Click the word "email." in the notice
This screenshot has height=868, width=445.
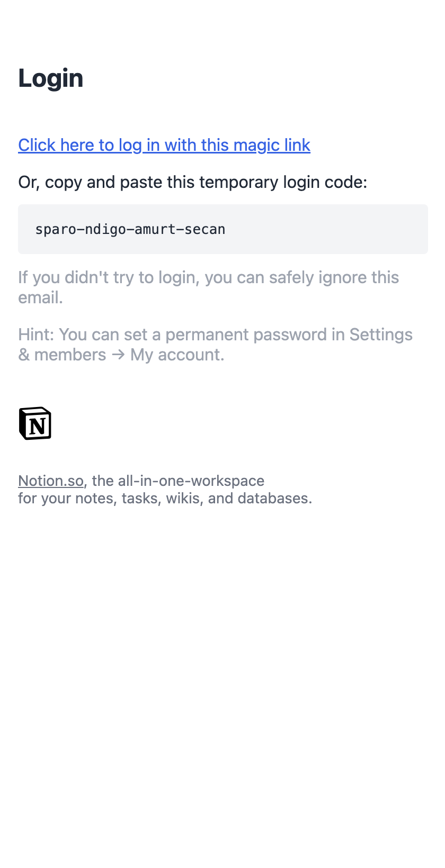click(40, 297)
